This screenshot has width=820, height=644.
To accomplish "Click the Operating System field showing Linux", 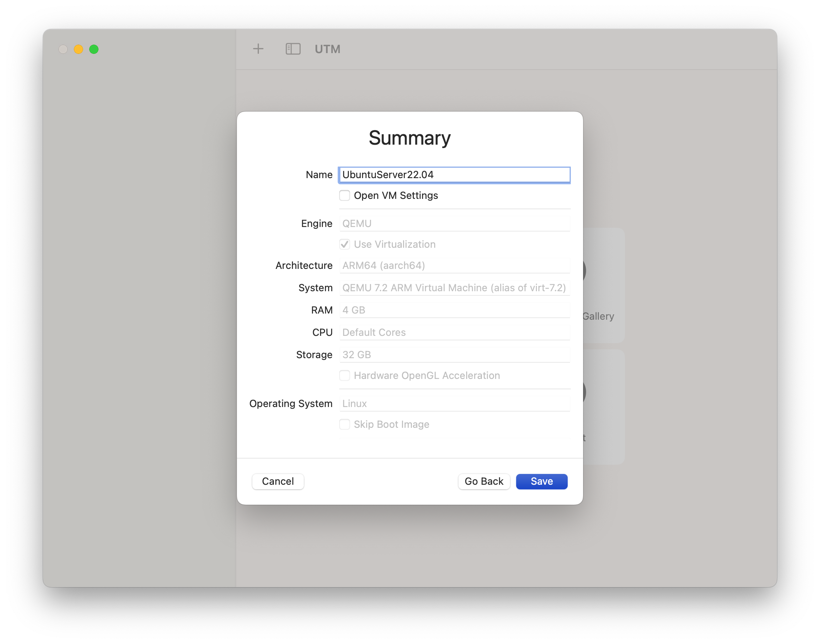I will [454, 404].
